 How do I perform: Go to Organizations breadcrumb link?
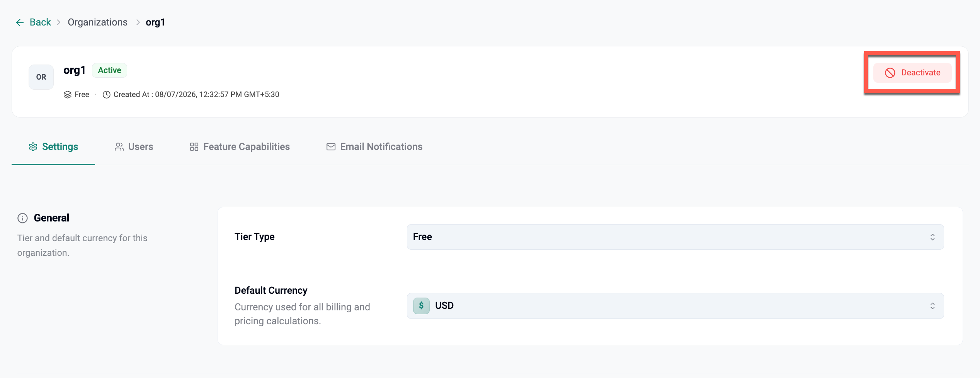point(97,22)
